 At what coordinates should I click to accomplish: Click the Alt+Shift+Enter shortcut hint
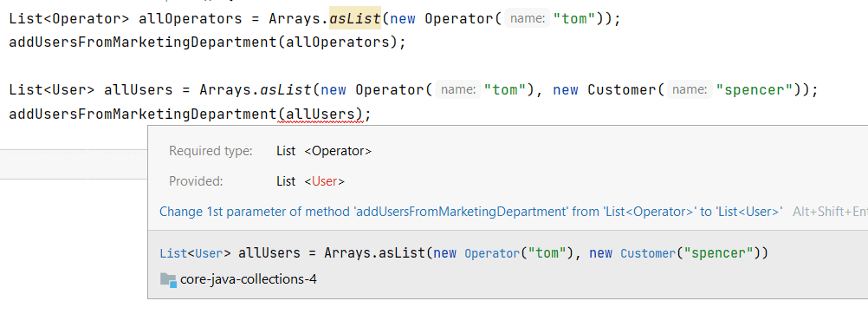click(x=830, y=212)
